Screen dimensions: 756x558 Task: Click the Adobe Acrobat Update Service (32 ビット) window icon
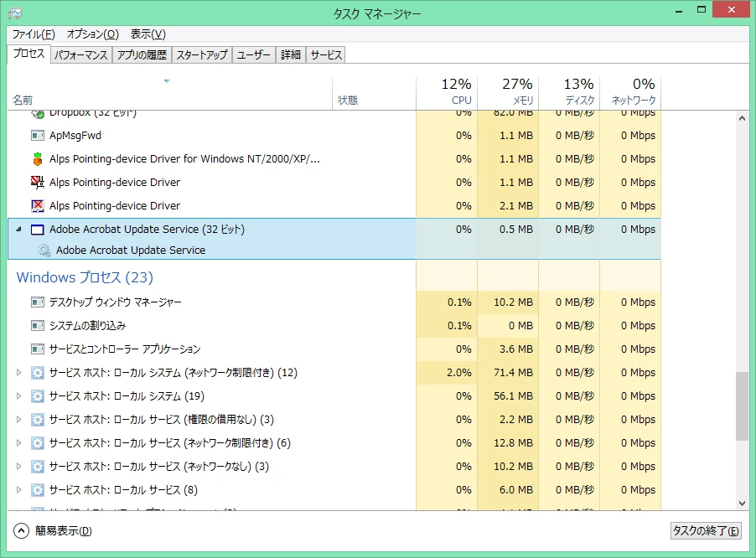pyautogui.click(x=38, y=230)
